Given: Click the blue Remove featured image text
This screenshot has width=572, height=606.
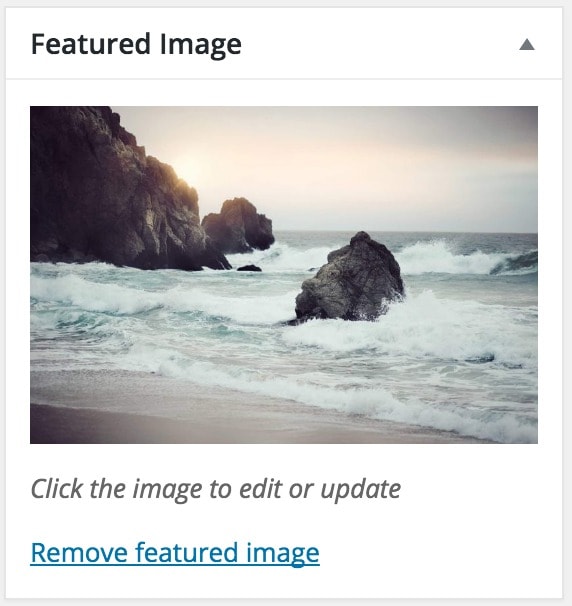Looking at the screenshot, I should coord(175,553).
